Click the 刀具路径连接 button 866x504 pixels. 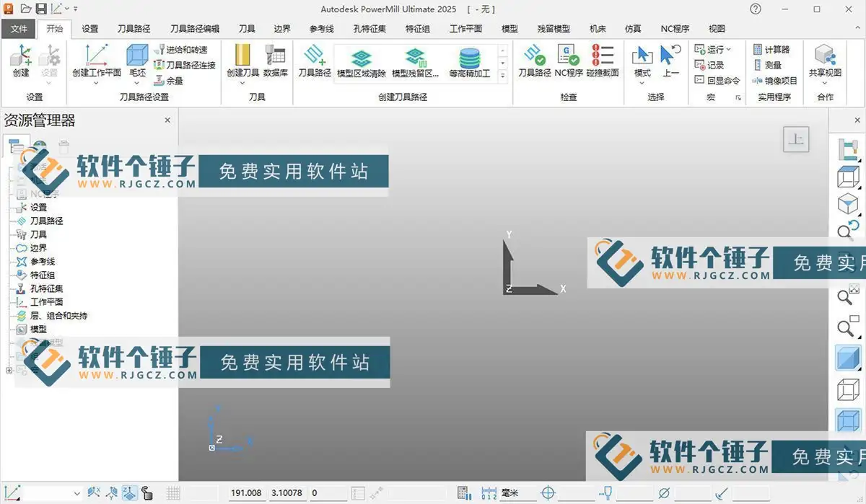185,65
